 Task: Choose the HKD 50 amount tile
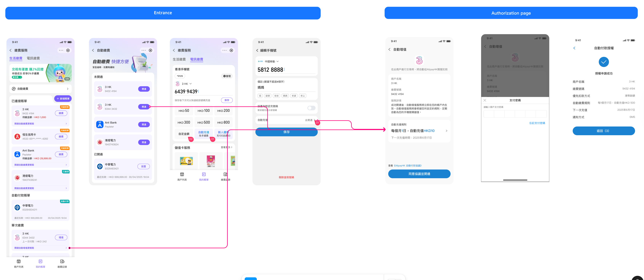(184, 111)
